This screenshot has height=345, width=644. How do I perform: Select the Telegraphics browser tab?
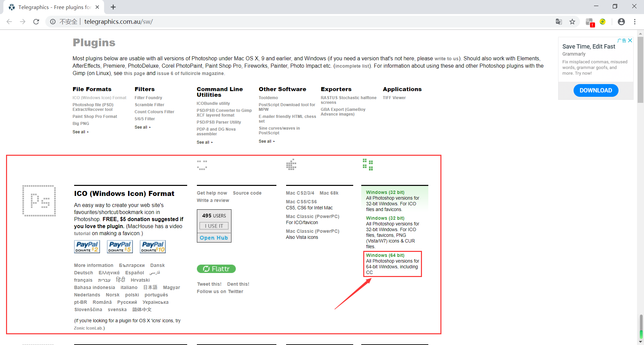[54, 7]
